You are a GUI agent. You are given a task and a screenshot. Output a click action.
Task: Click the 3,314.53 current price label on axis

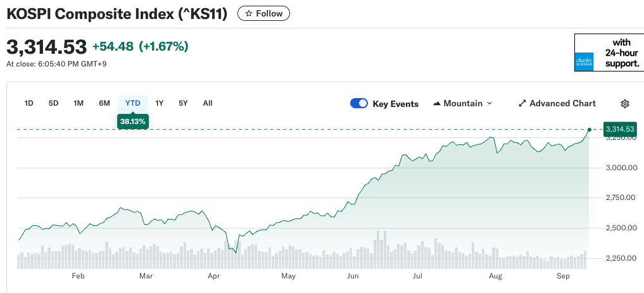pyautogui.click(x=619, y=129)
